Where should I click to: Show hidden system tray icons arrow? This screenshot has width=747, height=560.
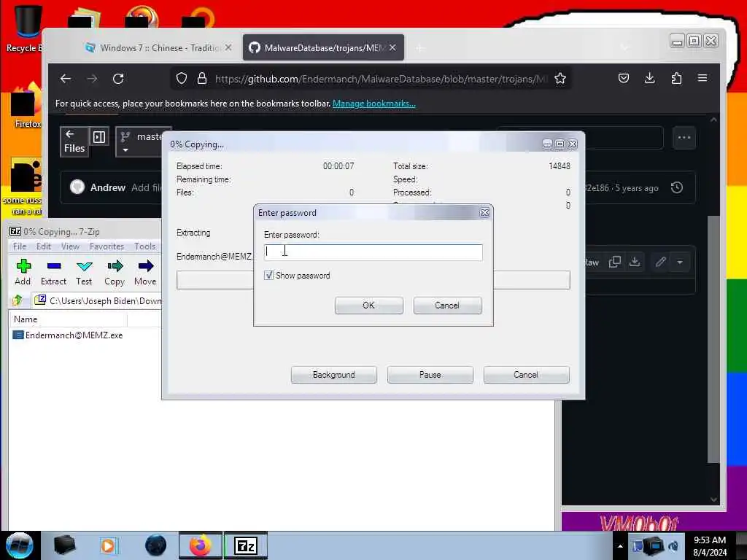click(x=620, y=546)
